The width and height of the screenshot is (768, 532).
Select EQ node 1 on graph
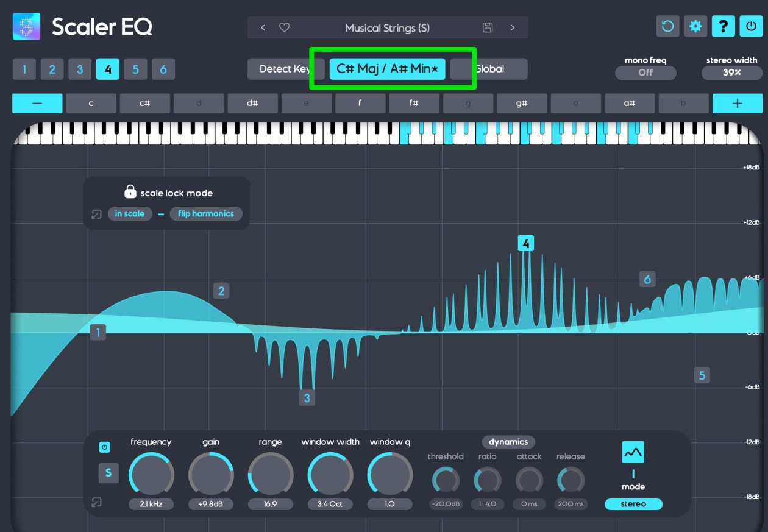point(98,332)
